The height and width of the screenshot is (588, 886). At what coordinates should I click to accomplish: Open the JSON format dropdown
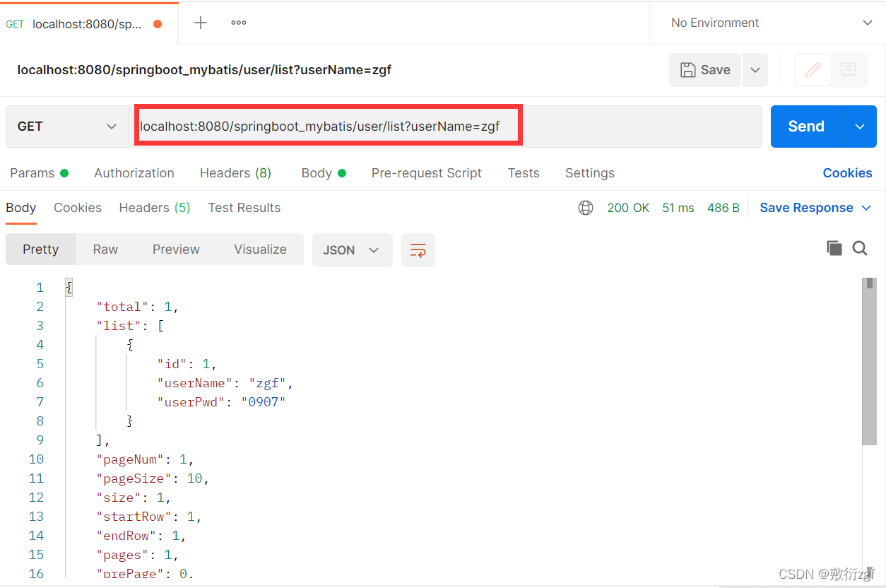coord(352,250)
